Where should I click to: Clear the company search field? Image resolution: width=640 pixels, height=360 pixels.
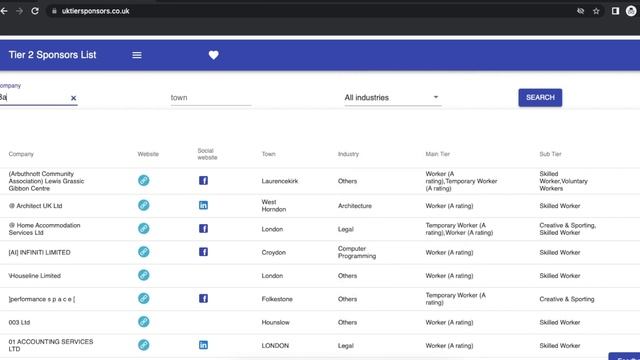coord(73,98)
